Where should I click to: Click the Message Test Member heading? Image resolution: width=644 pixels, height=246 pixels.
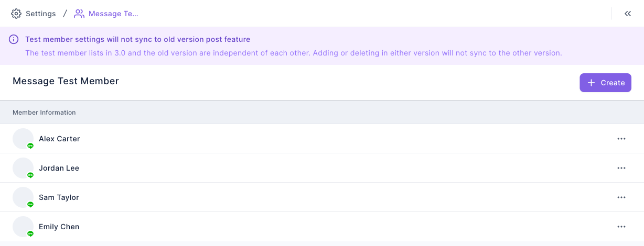pyautogui.click(x=66, y=81)
